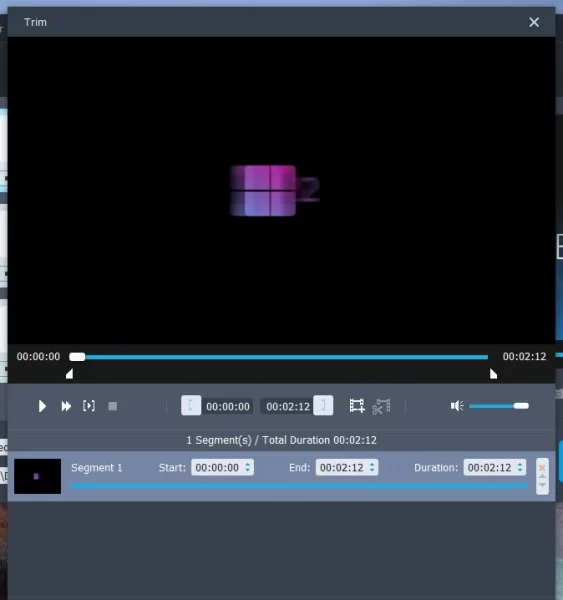Viewport: 563px width, 600px height.
Task: Click the Segment 1 label
Action: click(96, 468)
